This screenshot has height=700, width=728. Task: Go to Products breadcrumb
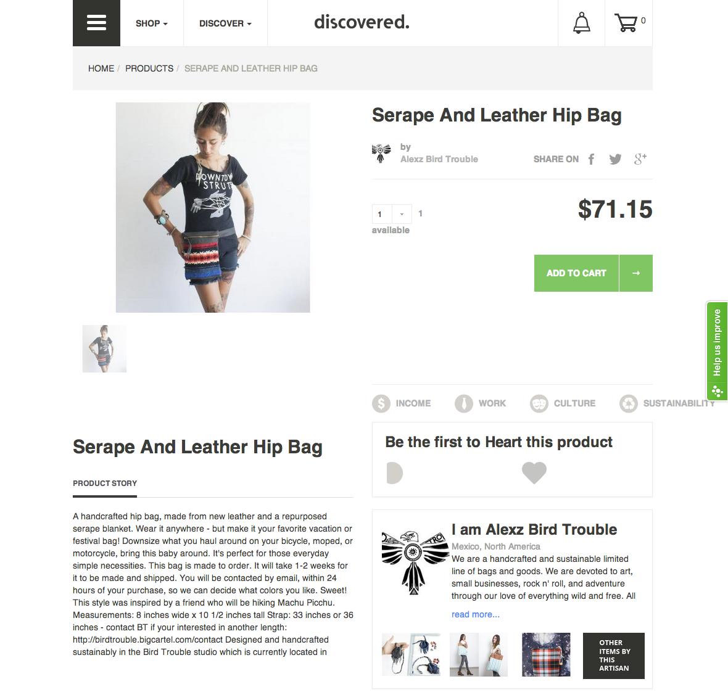point(149,68)
